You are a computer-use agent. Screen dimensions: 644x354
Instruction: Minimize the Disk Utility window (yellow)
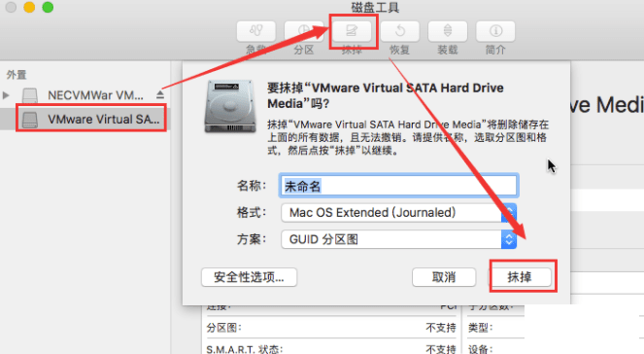pos(29,7)
